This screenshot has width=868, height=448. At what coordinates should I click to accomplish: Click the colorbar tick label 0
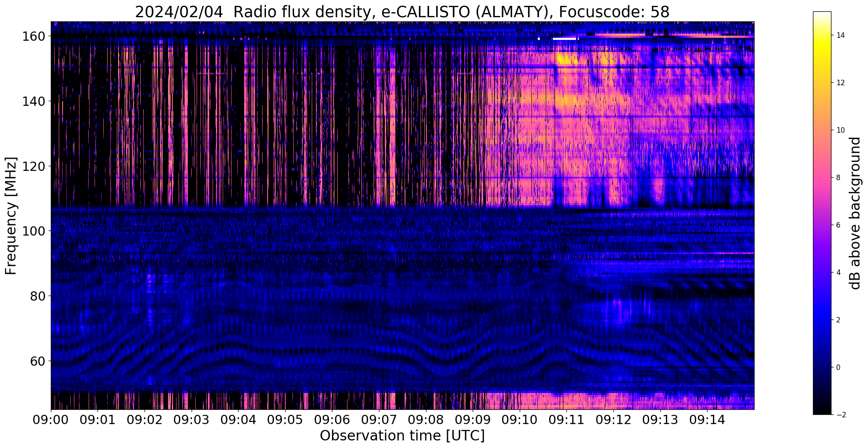(x=838, y=367)
